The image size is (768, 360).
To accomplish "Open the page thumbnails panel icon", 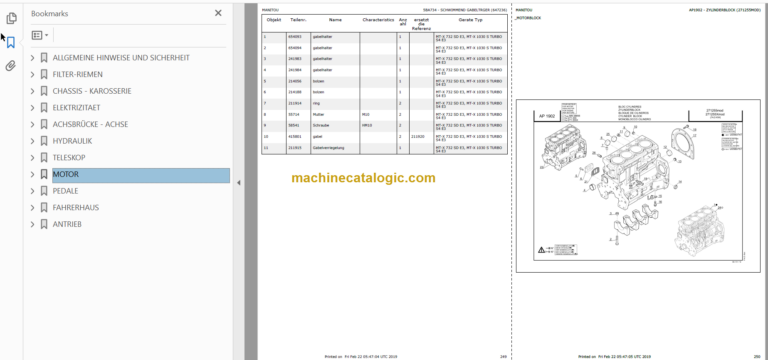I will coord(11,19).
